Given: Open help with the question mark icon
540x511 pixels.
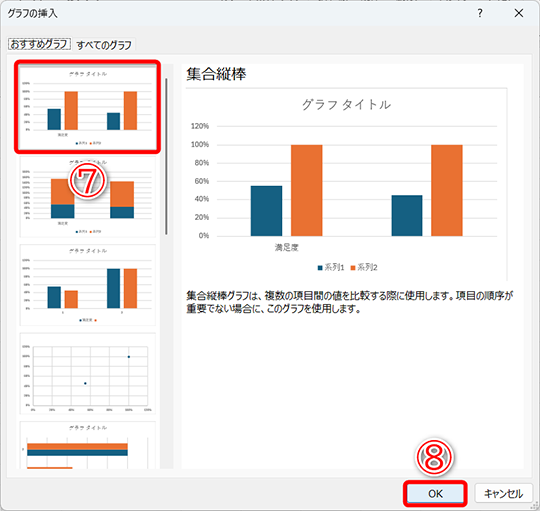Looking at the screenshot, I should pos(480,13).
